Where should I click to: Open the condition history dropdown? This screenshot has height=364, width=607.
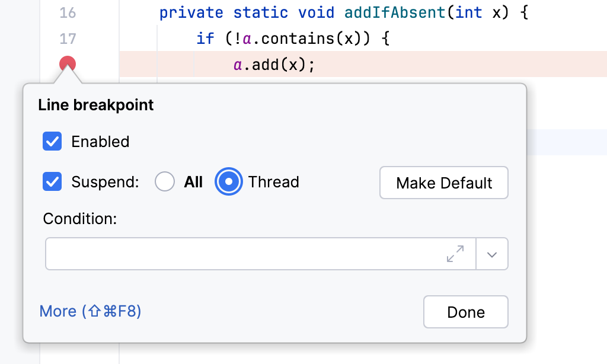pyautogui.click(x=492, y=254)
